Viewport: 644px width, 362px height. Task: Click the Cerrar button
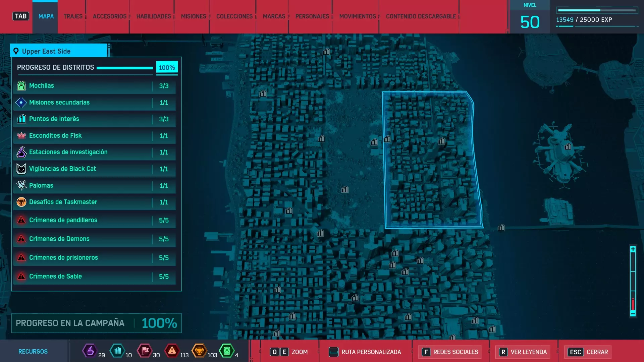pyautogui.click(x=587, y=352)
